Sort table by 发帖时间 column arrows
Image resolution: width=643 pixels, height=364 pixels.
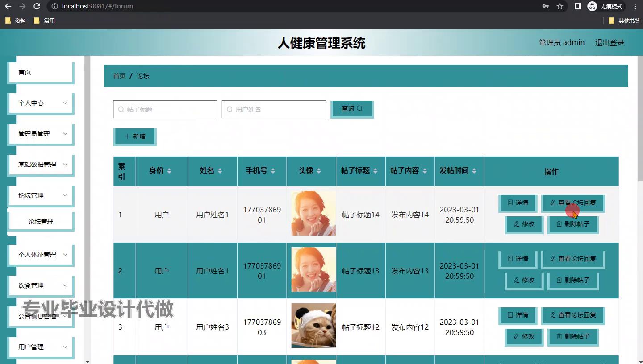tap(474, 171)
